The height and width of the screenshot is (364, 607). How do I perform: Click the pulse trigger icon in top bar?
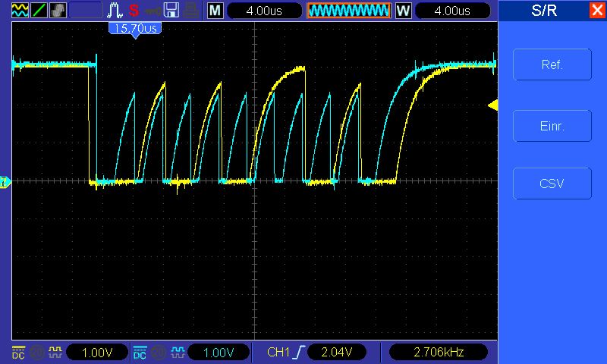(115, 11)
